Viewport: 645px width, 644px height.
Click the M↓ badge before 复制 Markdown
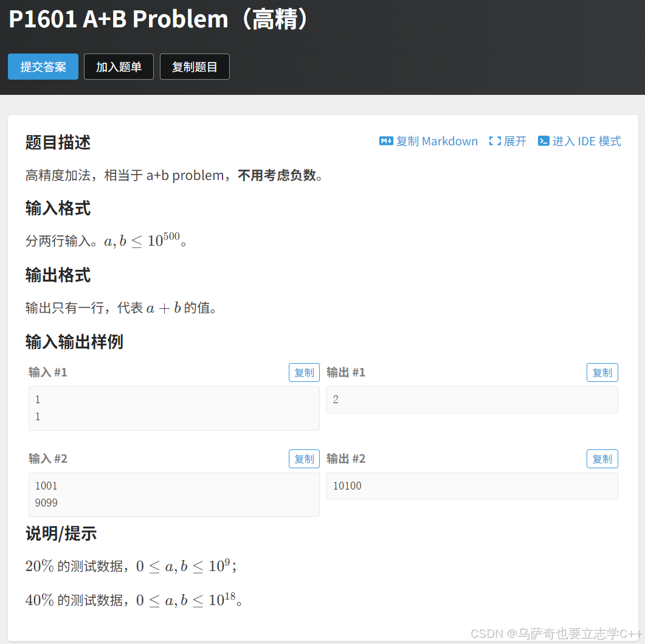coord(385,140)
